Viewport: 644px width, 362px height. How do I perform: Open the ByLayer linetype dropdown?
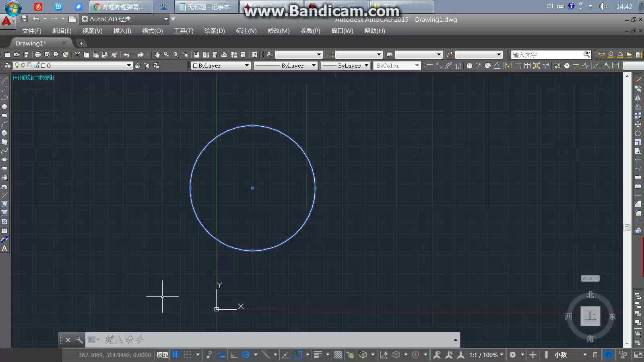pyautogui.click(x=314, y=66)
